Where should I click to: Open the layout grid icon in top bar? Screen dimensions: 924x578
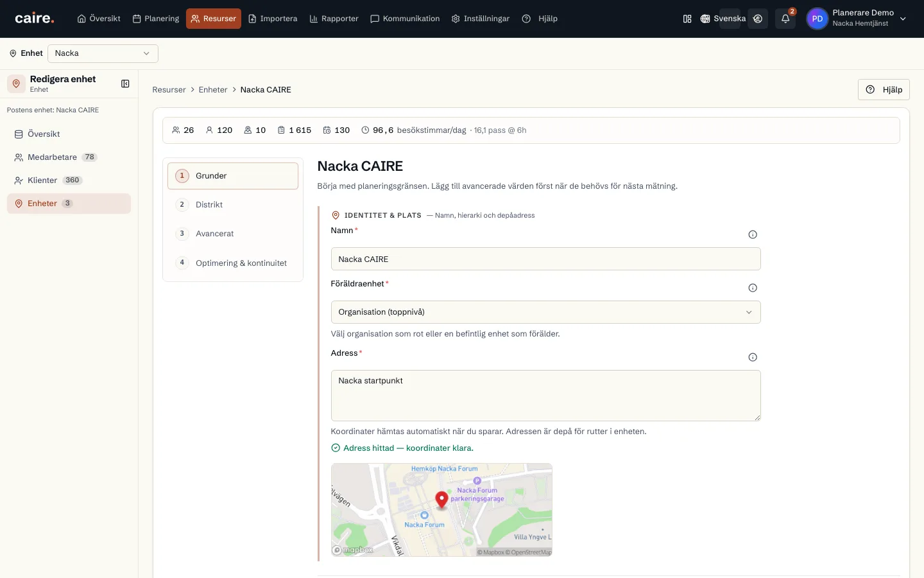[x=687, y=19]
